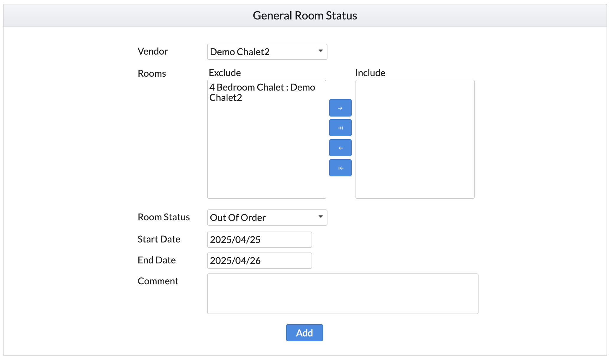Click inside the empty Include list box
Viewport: 616px width, 364px height.
[415, 139]
